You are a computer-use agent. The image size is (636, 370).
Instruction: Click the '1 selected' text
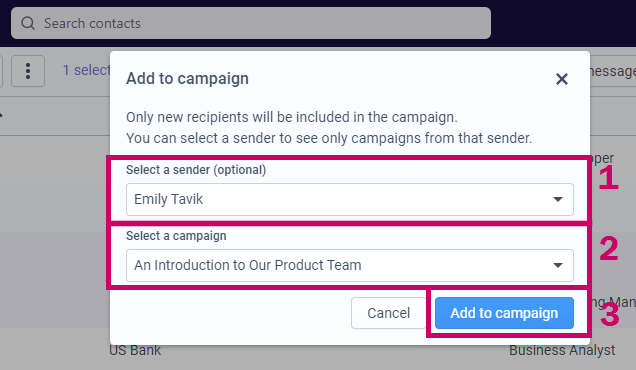click(86, 70)
